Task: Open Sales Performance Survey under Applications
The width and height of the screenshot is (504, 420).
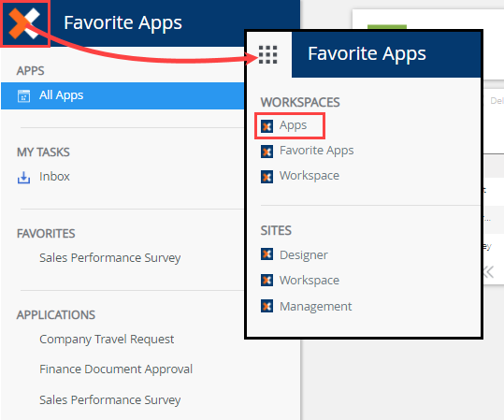Action: [x=110, y=400]
